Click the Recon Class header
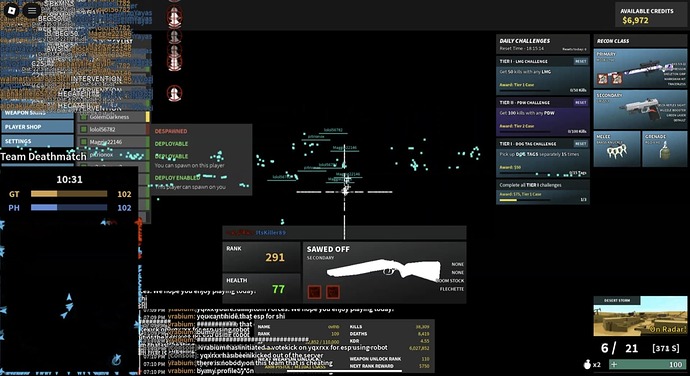 click(x=640, y=41)
